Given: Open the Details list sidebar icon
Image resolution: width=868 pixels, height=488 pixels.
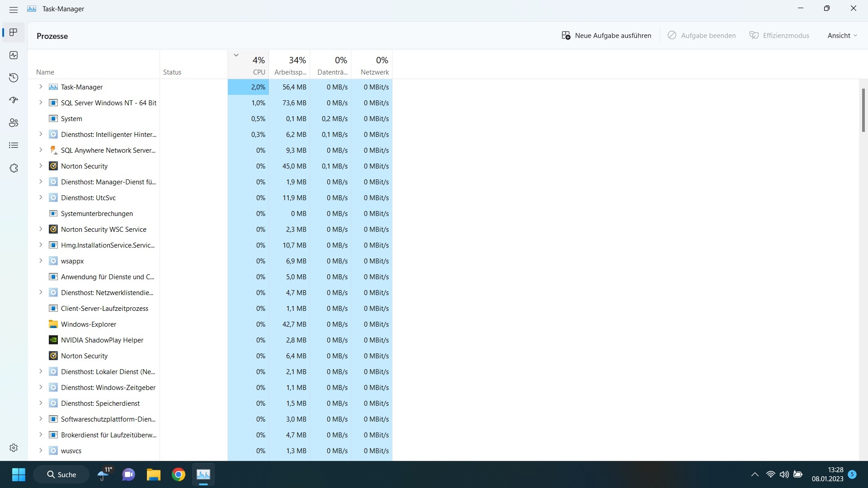Looking at the screenshot, I should (14, 145).
